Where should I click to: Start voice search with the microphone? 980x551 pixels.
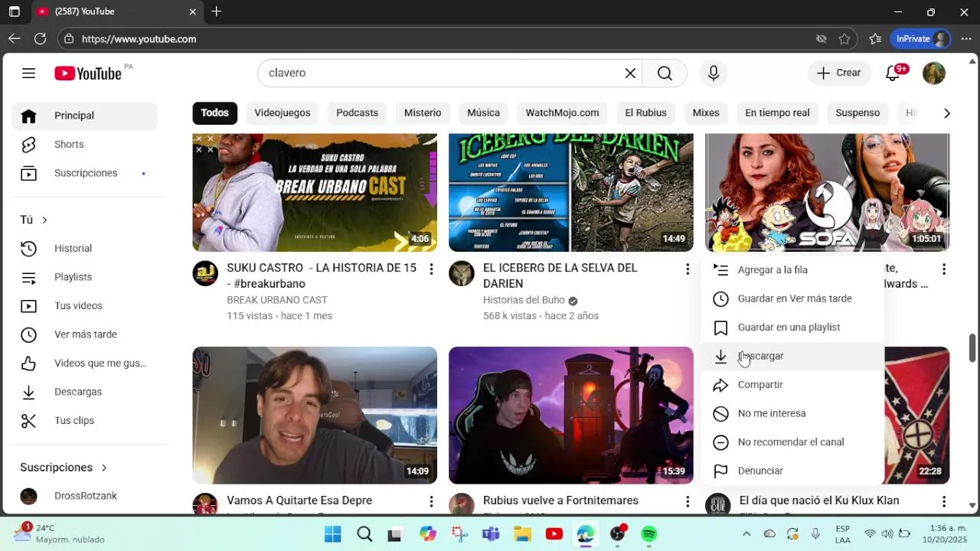(714, 73)
